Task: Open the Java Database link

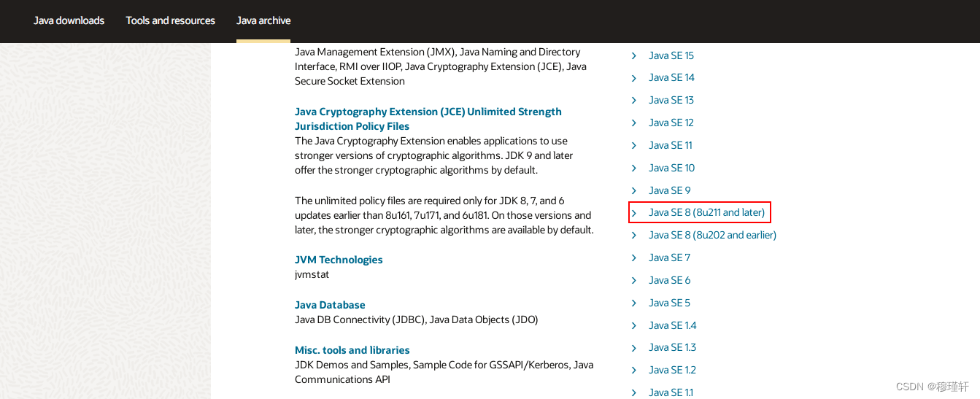Action: tap(330, 305)
